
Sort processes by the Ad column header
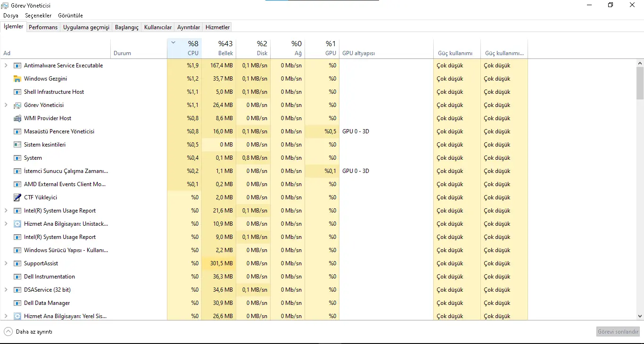56,49
